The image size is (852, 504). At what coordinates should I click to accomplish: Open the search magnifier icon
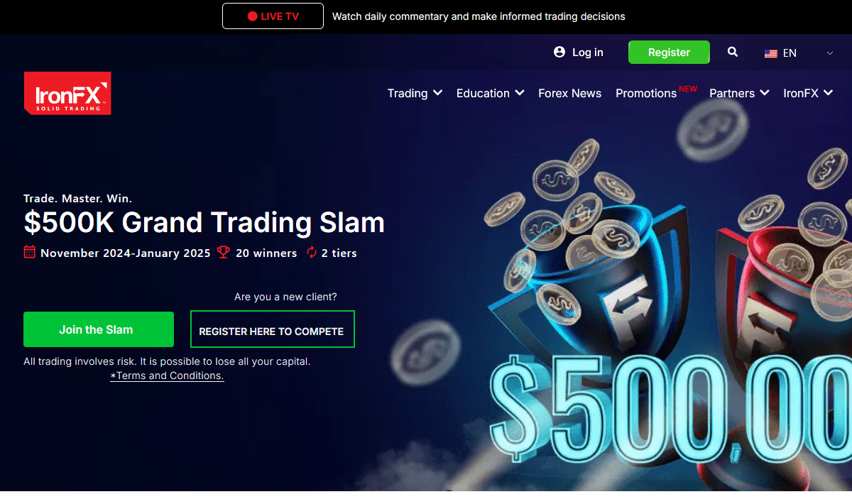733,52
